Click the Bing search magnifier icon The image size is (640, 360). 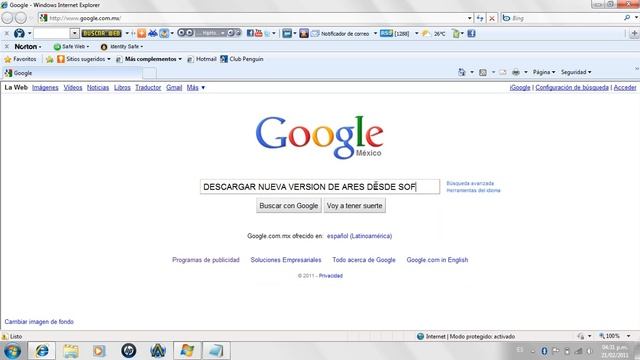click(627, 18)
